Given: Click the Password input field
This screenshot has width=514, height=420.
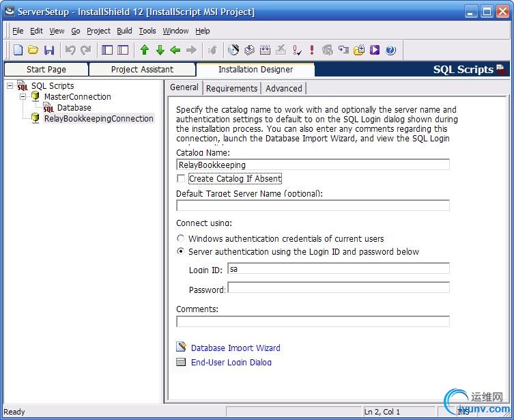Looking at the screenshot, I should pyautogui.click(x=339, y=288).
